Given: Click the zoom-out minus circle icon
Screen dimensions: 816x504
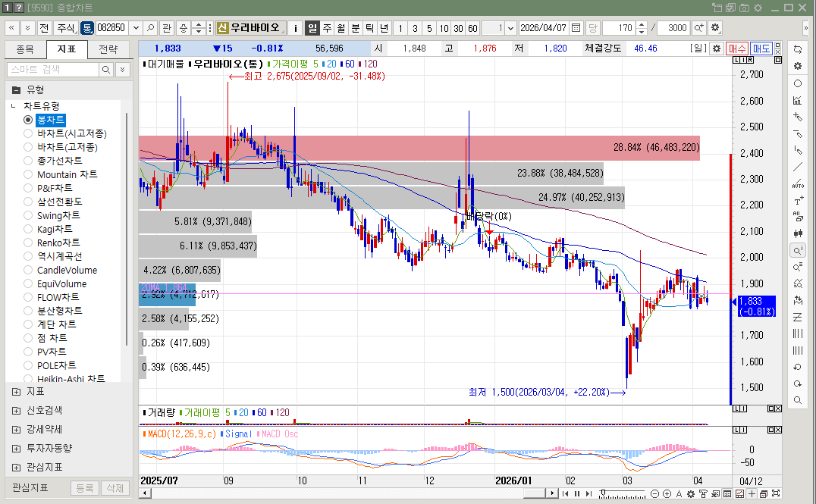Looking at the screenshot, I should click(655, 493).
